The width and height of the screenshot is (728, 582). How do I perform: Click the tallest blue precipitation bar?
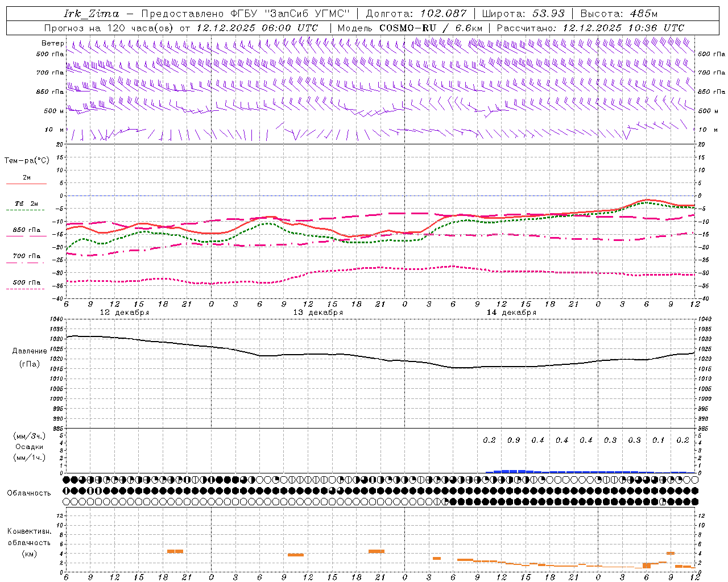coord(513,471)
